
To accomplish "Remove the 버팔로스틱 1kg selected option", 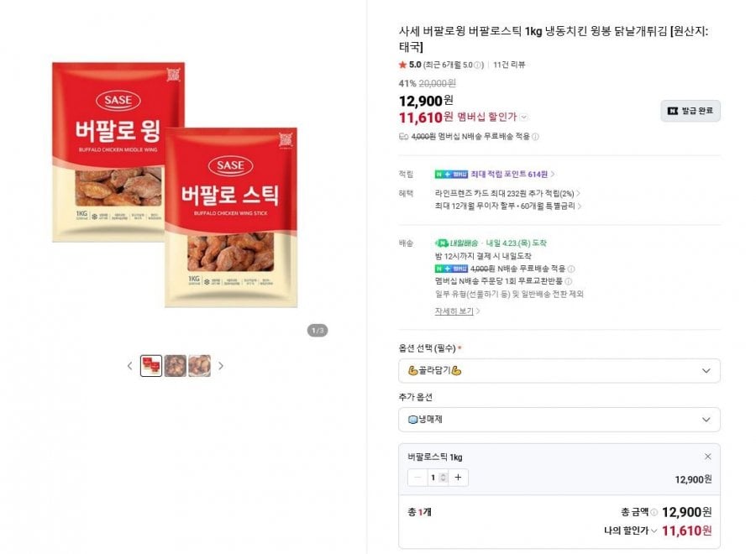I will pyautogui.click(x=707, y=457).
